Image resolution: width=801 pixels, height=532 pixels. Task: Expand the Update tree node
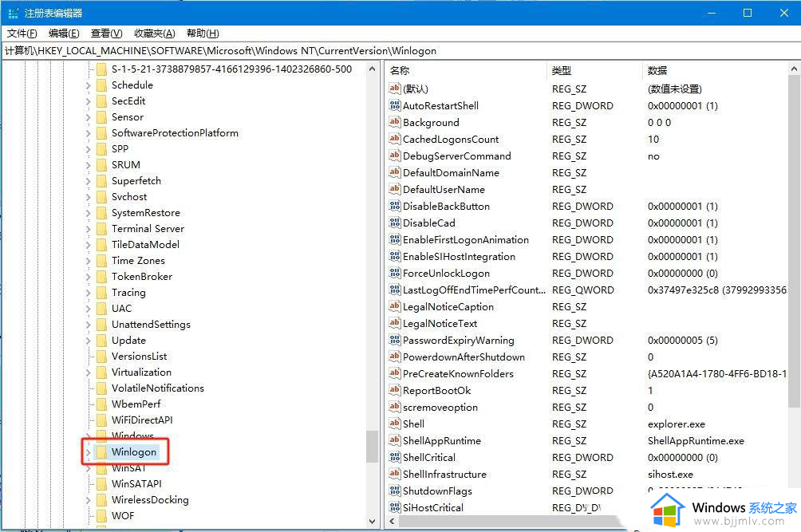[x=88, y=341]
